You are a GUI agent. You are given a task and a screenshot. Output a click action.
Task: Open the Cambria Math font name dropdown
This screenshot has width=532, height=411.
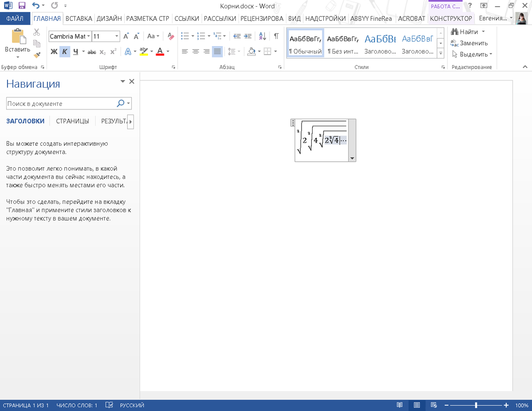89,36
